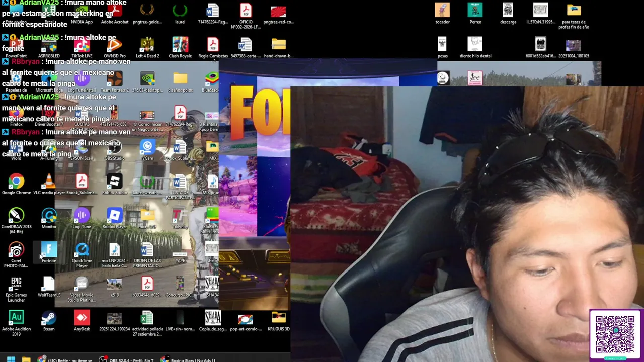Screen dimensions: 644x362
Task: Open the Vegas Movie Studio Platinum shortcut
Action: 82,290
